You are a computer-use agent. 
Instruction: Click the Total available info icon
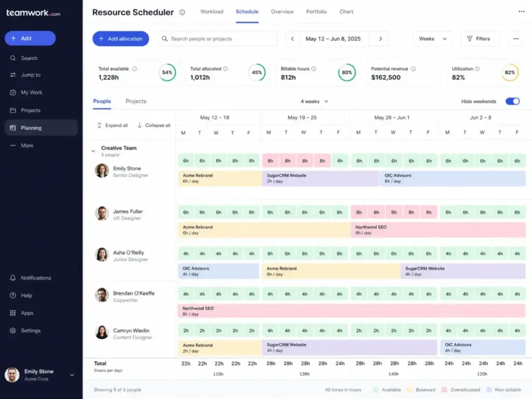coord(135,69)
